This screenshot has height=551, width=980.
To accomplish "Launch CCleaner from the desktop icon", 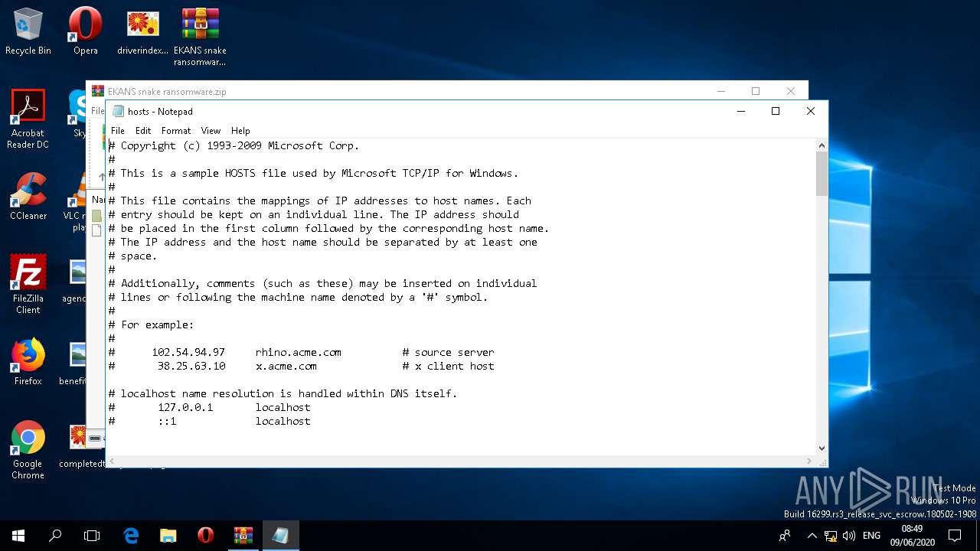I will 28,196.
